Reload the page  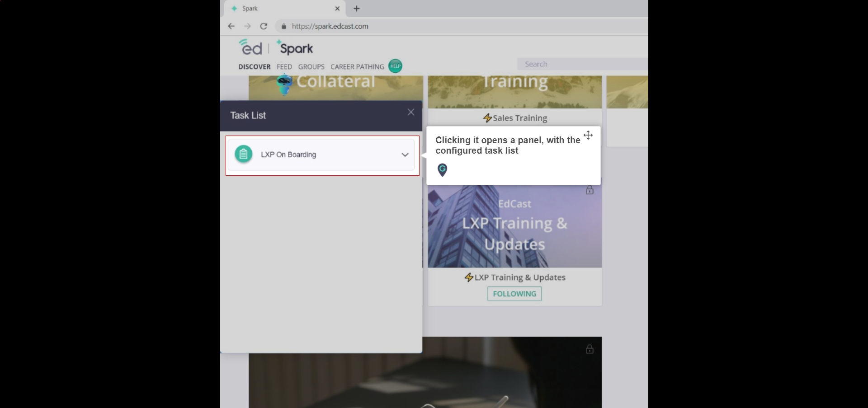(x=264, y=26)
